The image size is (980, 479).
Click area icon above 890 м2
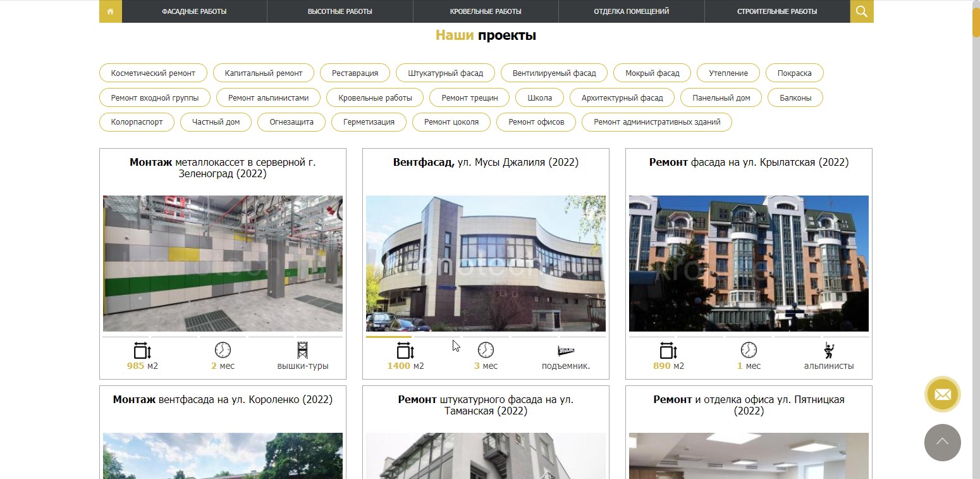669,351
